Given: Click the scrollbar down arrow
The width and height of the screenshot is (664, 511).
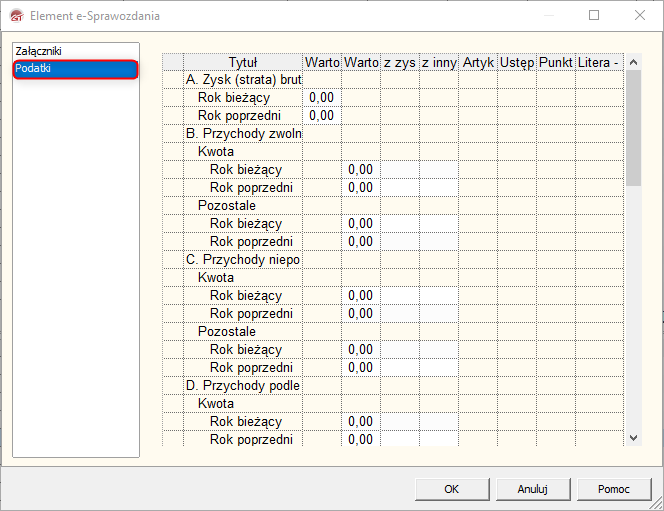Looking at the screenshot, I should [x=634, y=438].
